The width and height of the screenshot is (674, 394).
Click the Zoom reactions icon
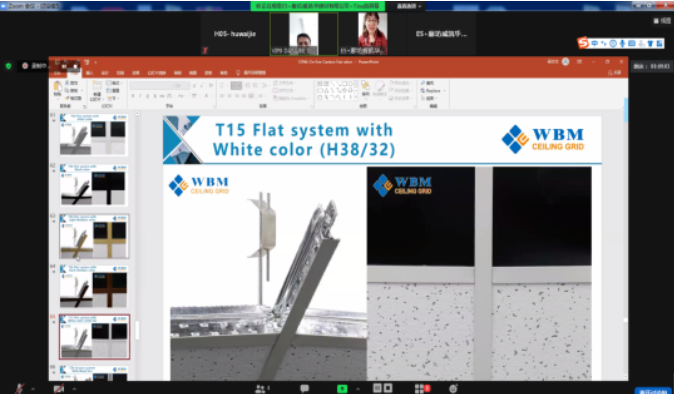coord(453,388)
